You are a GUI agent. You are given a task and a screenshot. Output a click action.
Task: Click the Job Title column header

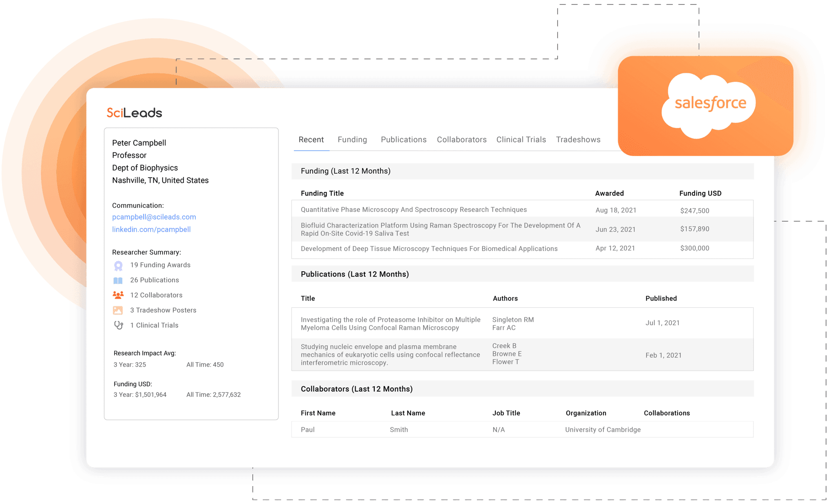pos(506,413)
